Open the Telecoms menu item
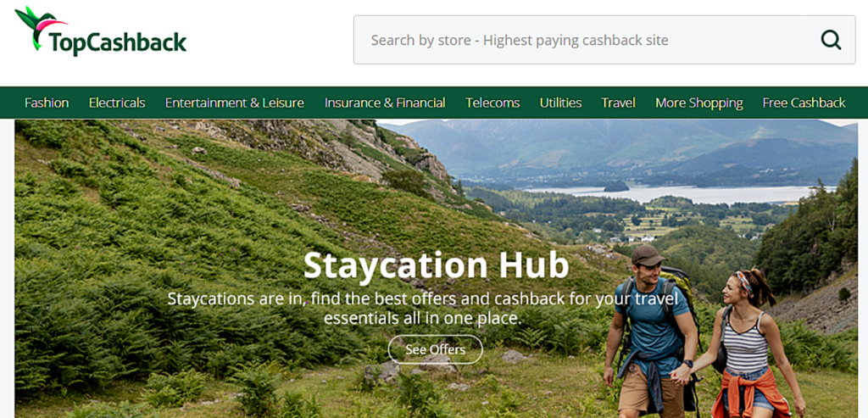Viewport: 868px width, 418px height. coord(492,103)
